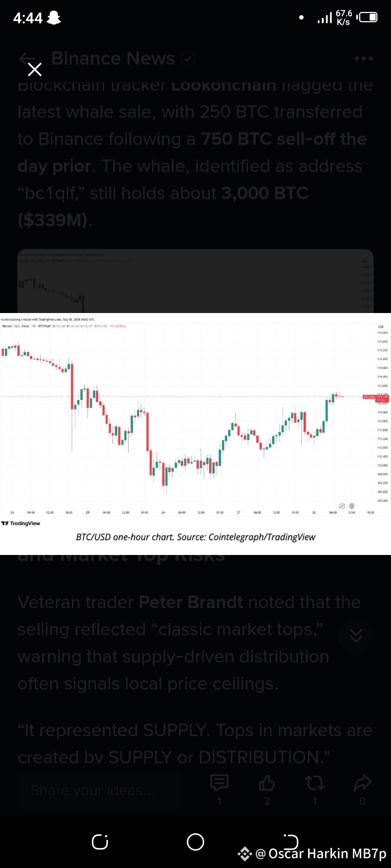Tap the Oscar Harkin watermark handle
391x868 pixels.
point(320,854)
